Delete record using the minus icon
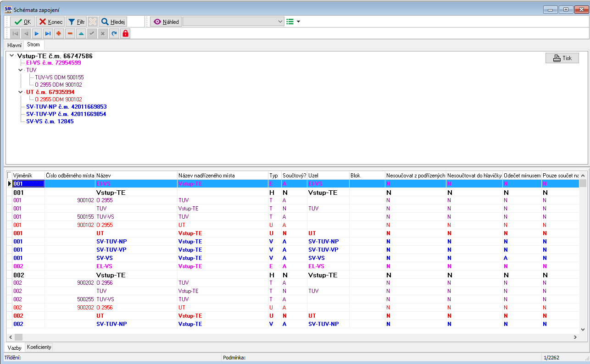The height and width of the screenshot is (364, 590). pos(70,33)
